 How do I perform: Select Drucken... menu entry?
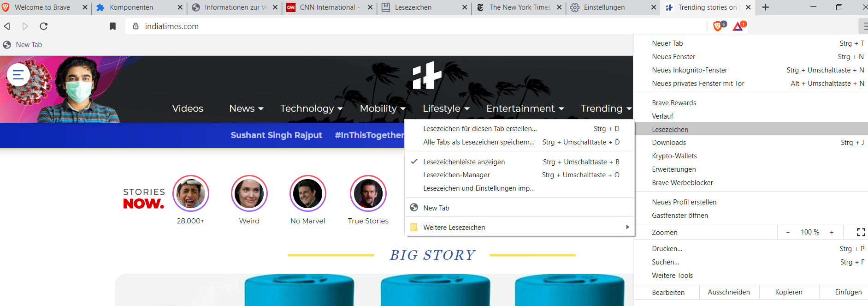pyautogui.click(x=751, y=249)
